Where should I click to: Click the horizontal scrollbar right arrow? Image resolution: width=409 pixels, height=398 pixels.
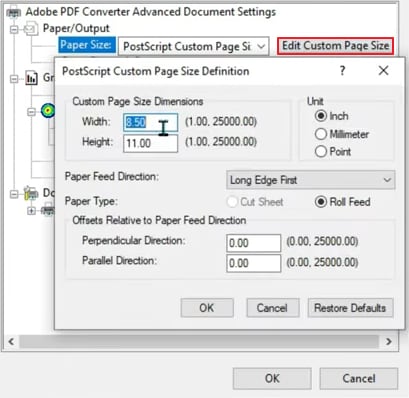point(389,341)
